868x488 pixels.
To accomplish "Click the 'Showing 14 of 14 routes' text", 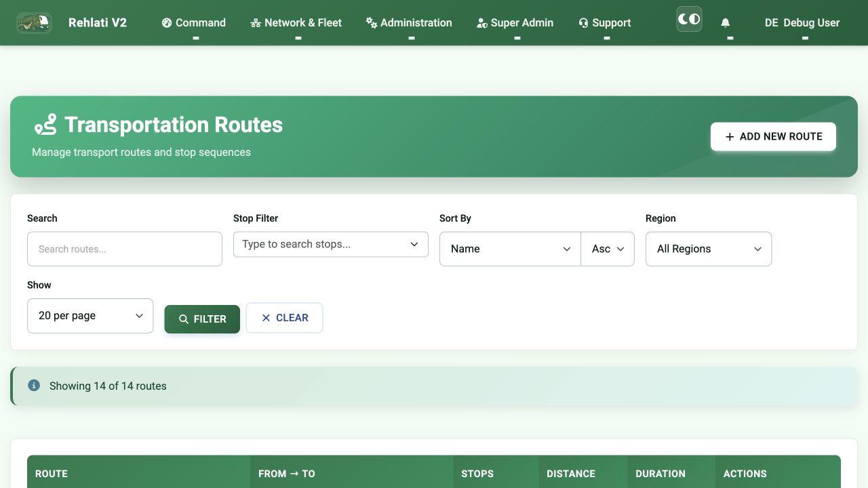I will coord(108,386).
